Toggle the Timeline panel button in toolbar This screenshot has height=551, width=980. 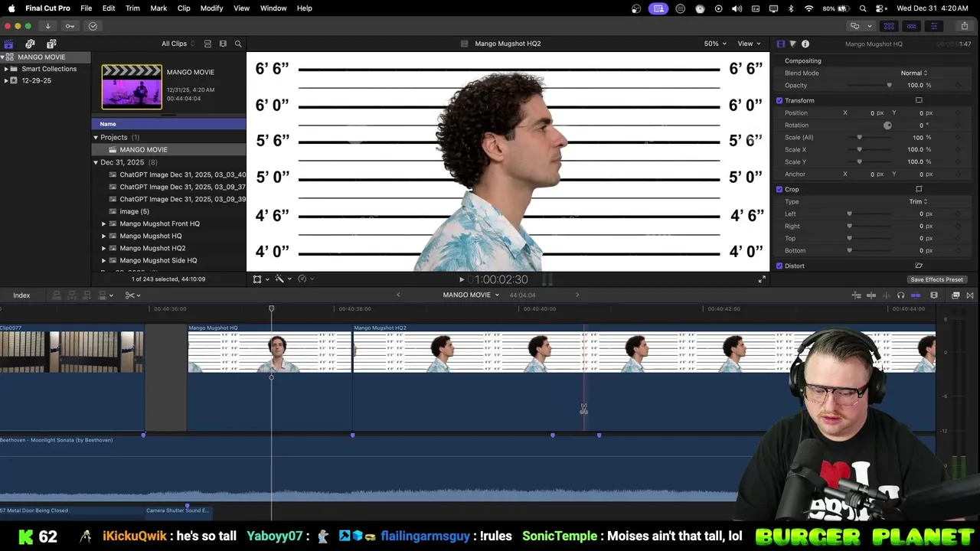point(912,26)
